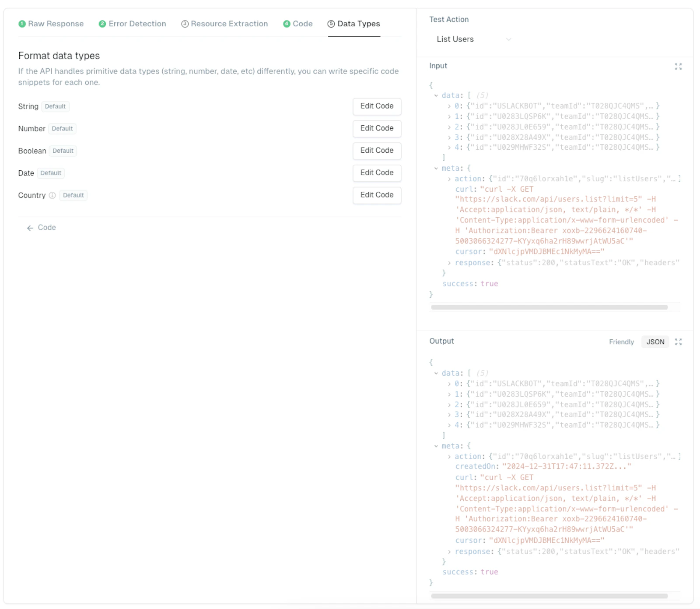This screenshot has height=609, width=700.
Task: Click Edit Code for String type
Action: pos(377,106)
